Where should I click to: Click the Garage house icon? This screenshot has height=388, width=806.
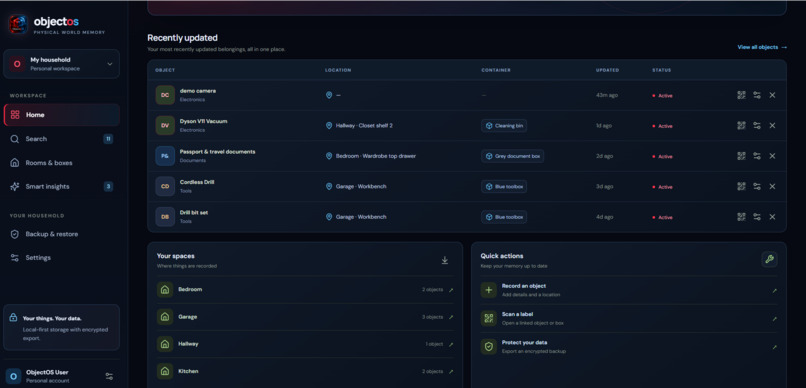[165, 317]
